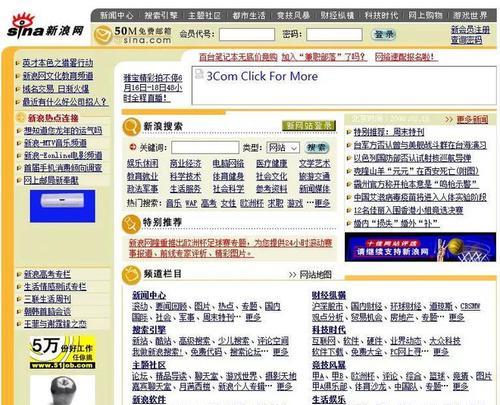Open 财经纵横 in the top navigation bar

(337, 15)
